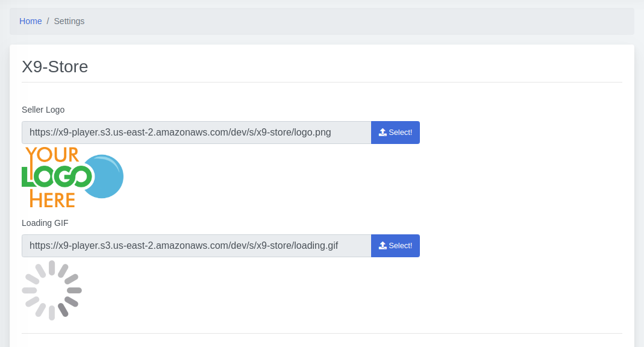644x347 pixels.
Task: Click the X9-Store page heading
Action: (x=55, y=66)
